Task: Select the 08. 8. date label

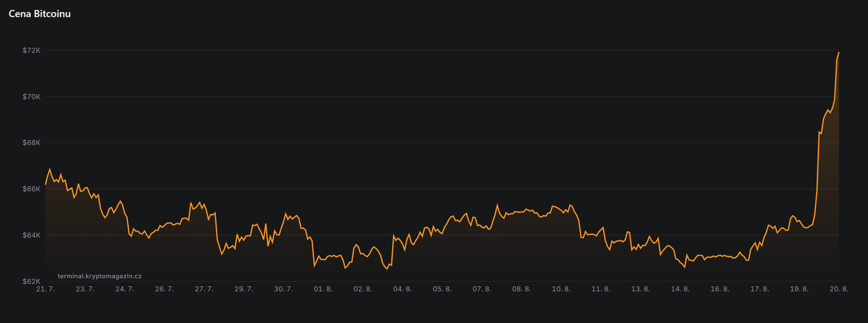Action: pyautogui.click(x=521, y=289)
